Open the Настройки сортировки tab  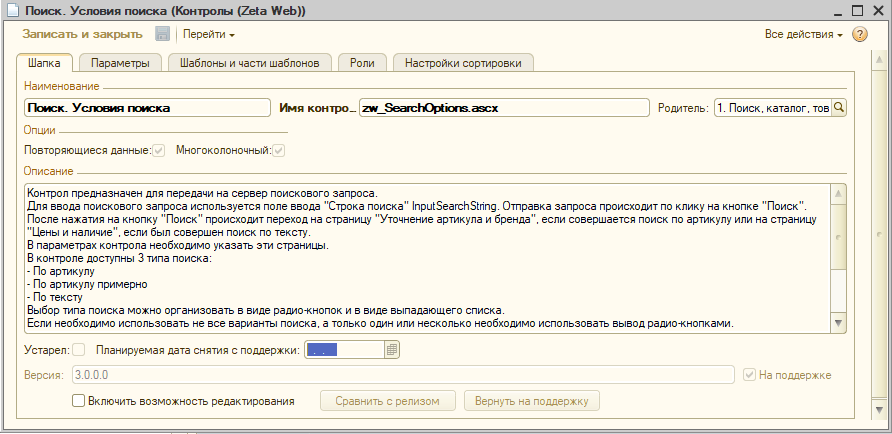point(463,63)
